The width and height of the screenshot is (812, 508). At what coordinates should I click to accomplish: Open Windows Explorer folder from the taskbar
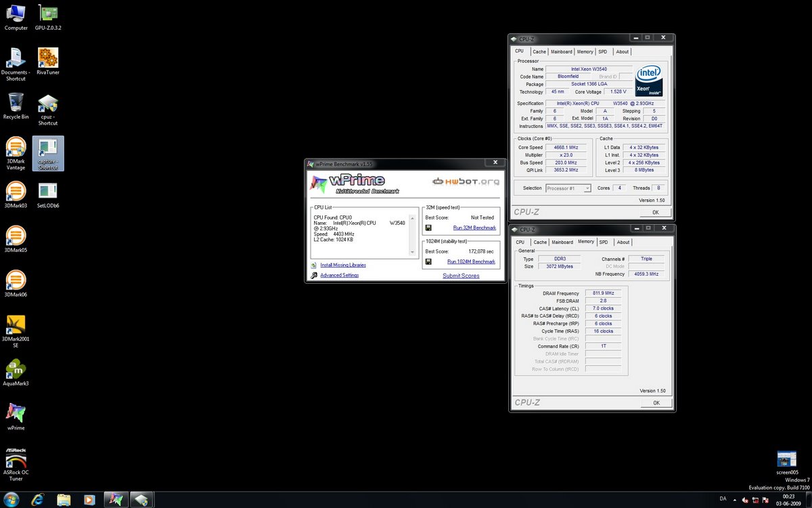click(x=64, y=500)
